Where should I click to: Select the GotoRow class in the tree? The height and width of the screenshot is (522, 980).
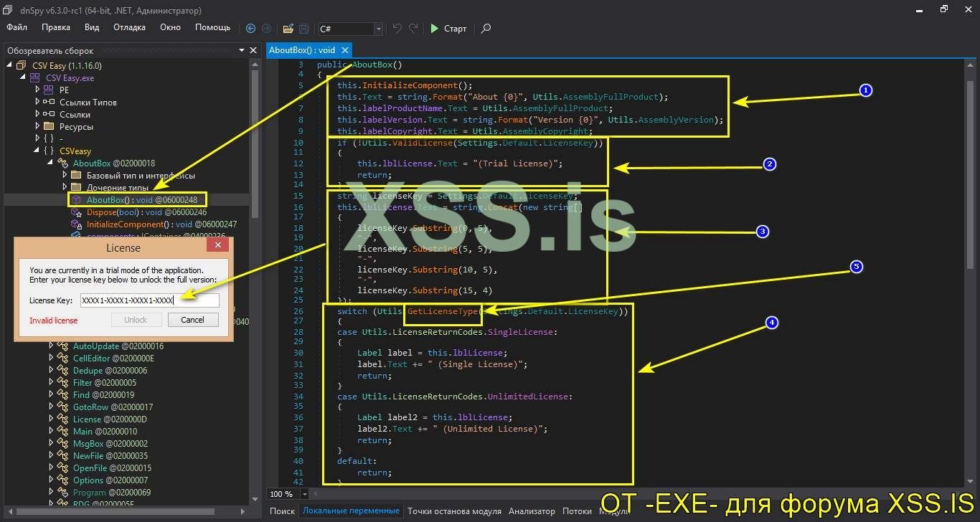coord(113,407)
